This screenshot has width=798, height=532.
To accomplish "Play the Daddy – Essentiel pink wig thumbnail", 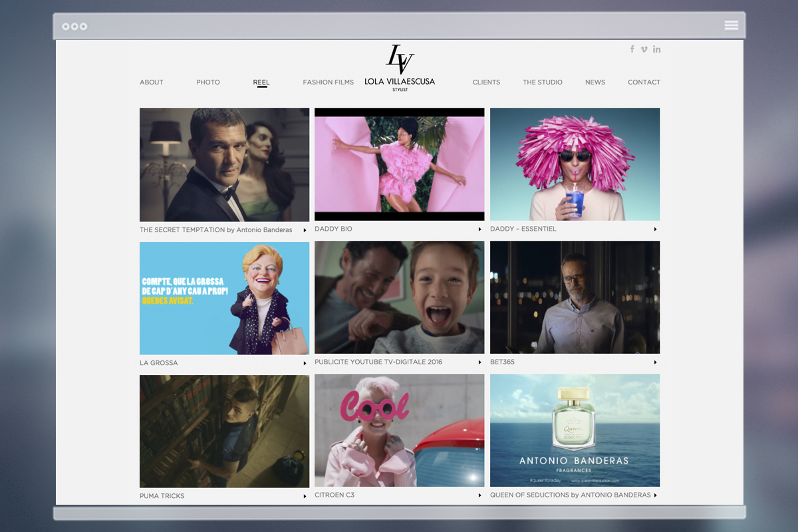I will point(575,164).
